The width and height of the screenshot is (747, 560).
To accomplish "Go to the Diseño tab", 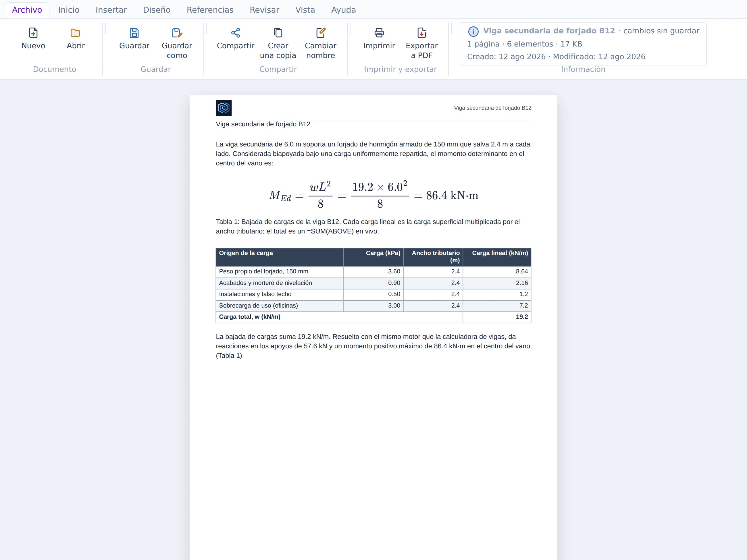I will tap(157, 10).
